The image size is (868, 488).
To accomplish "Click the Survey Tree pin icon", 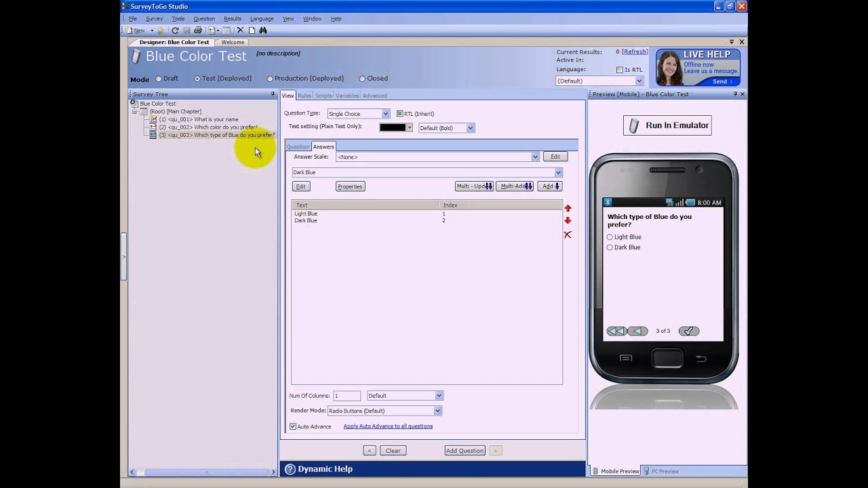I will (273, 94).
